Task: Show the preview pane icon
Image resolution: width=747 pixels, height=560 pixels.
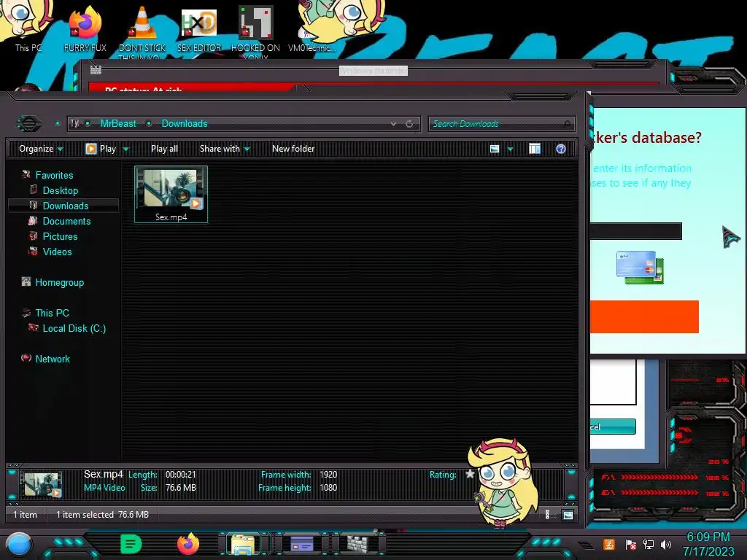Action: pyautogui.click(x=535, y=149)
